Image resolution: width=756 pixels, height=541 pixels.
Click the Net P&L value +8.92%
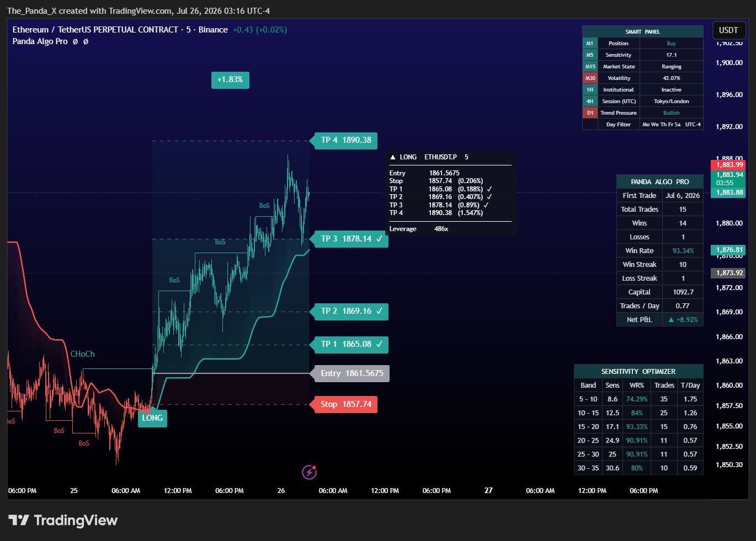click(683, 319)
